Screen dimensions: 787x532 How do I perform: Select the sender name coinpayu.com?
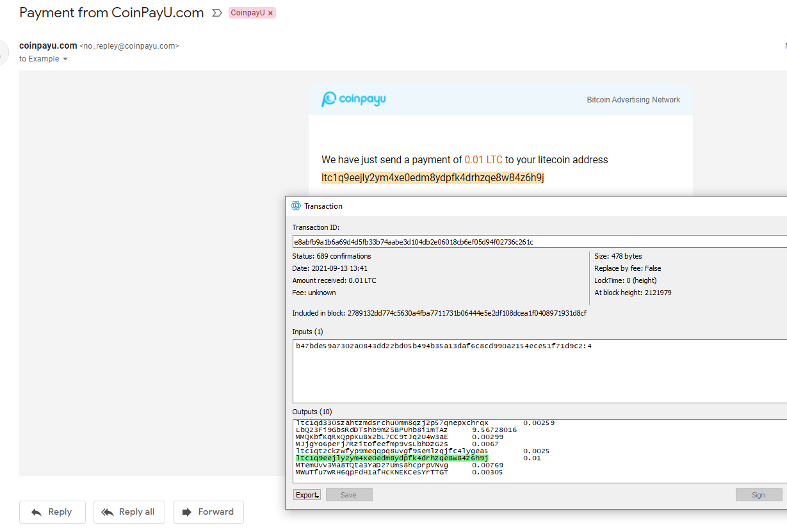[x=48, y=45]
